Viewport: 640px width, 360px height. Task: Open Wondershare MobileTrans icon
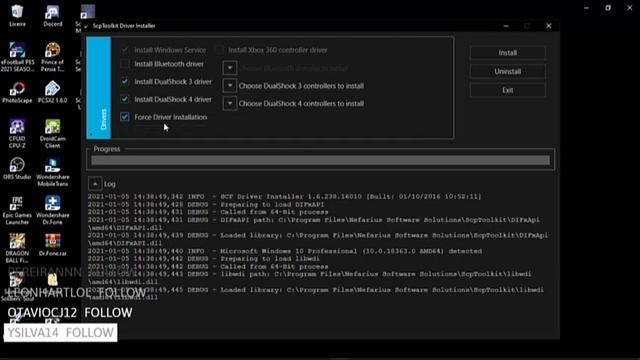53,172
